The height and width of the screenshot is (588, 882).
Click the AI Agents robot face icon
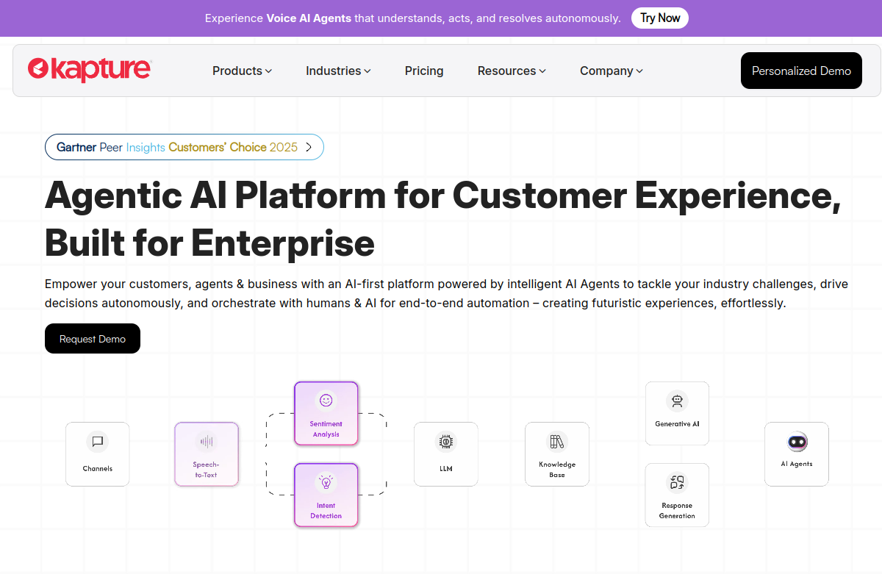coord(797,442)
